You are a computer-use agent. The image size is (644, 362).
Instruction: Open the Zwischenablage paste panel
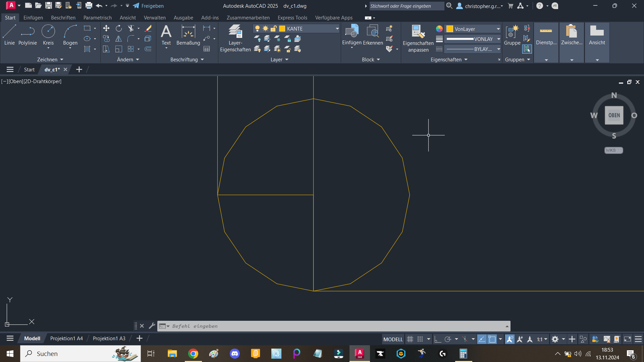tap(572, 43)
